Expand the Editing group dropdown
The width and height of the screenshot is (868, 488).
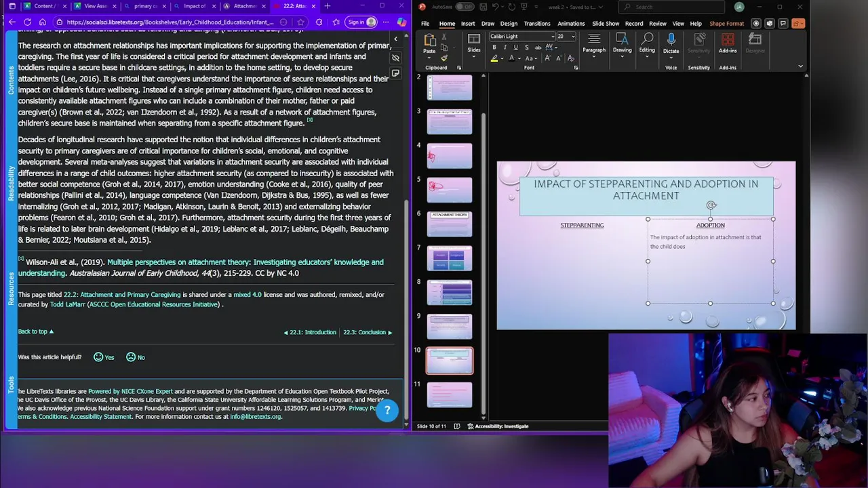[x=647, y=57]
